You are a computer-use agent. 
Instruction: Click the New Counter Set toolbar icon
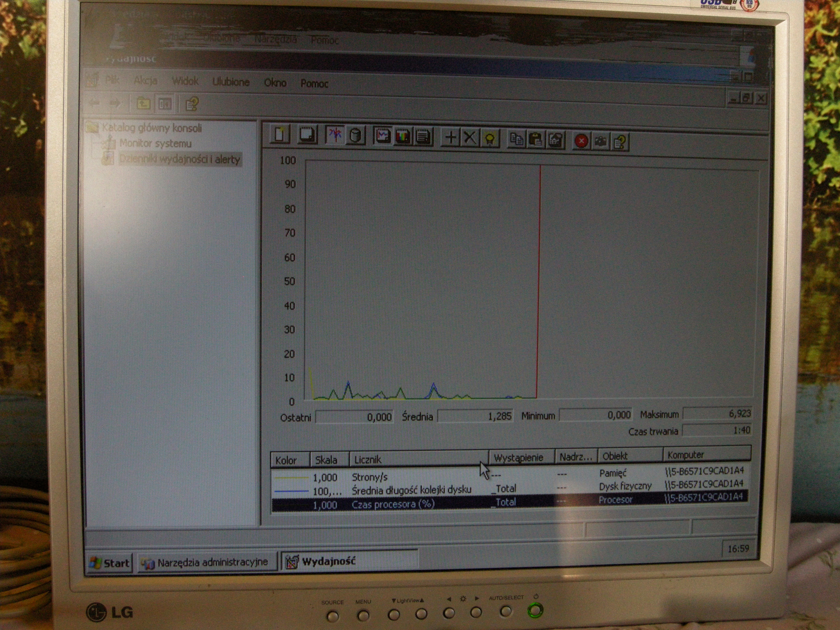click(280, 134)
